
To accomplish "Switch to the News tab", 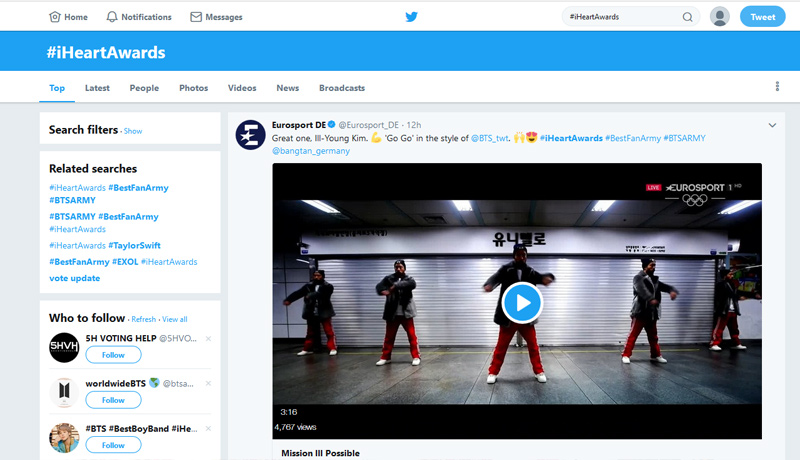I will pos(287,88).
